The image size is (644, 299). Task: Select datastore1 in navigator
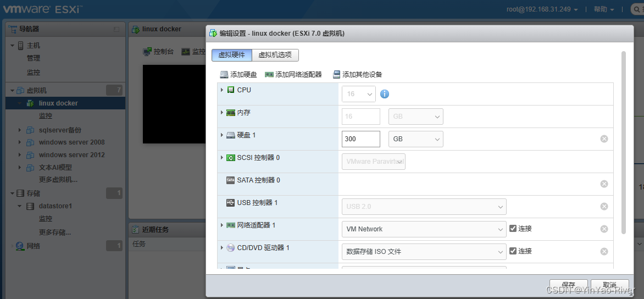pos(55,206)
